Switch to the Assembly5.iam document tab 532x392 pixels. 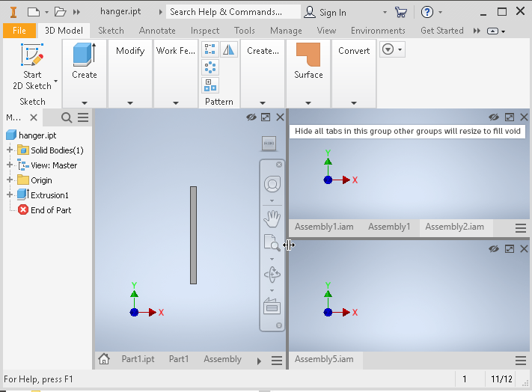324,359
